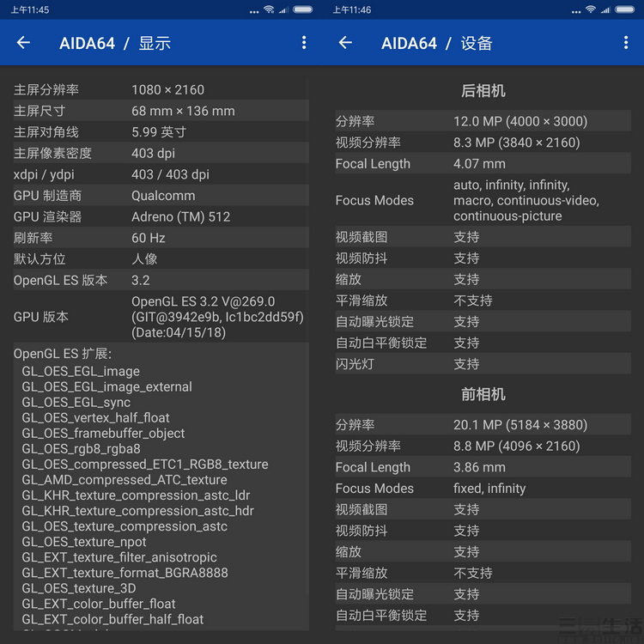The image size is (644, 644).
Task: Tap signal strength icon in left status bar
Action: coord(284,9)
